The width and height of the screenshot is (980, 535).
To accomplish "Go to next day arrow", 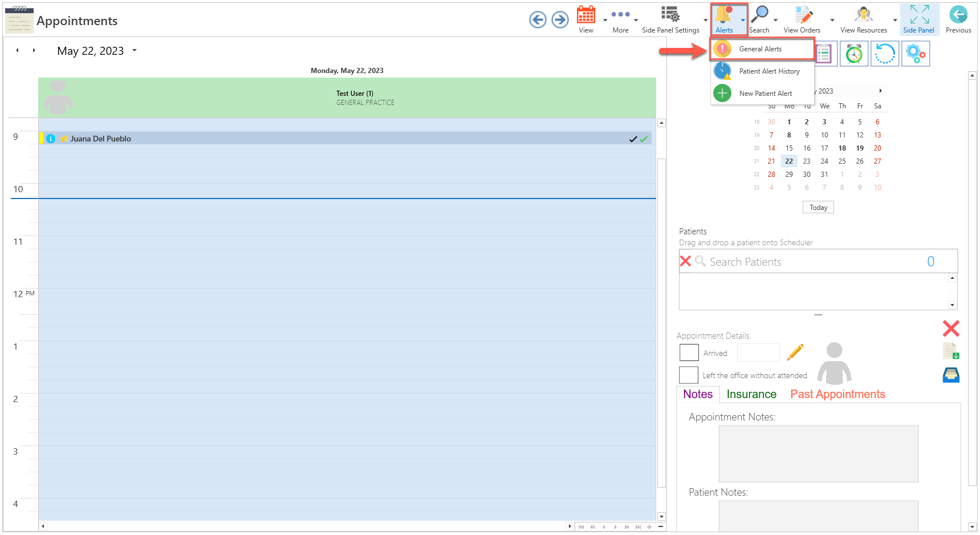I will click(x=34, y=50).
